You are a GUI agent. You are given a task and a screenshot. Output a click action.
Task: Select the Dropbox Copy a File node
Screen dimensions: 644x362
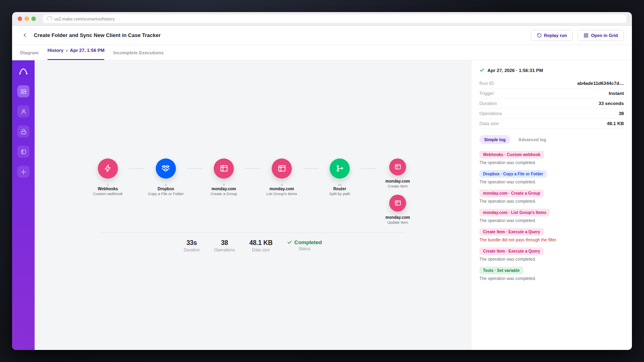pos(166,169)
